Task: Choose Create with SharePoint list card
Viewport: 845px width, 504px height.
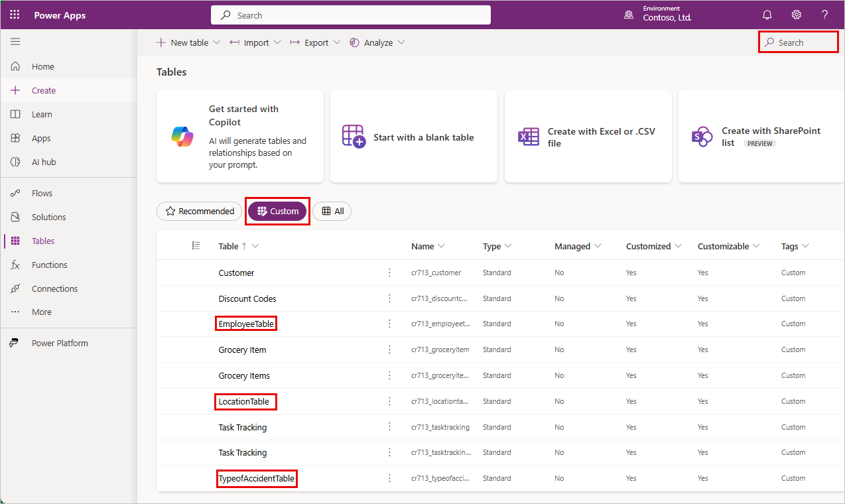Action: tap(761, 137)
